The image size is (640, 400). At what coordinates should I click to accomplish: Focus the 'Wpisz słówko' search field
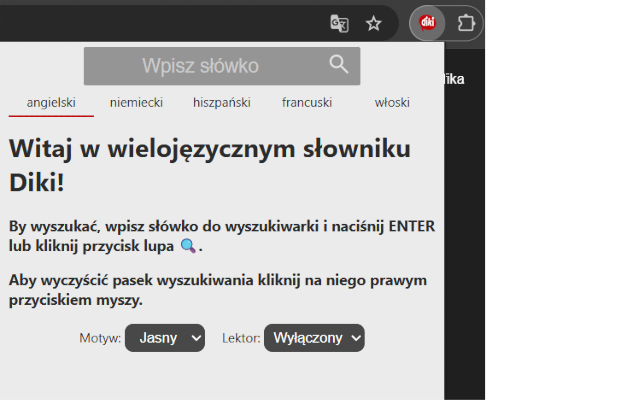click(222, 66)
